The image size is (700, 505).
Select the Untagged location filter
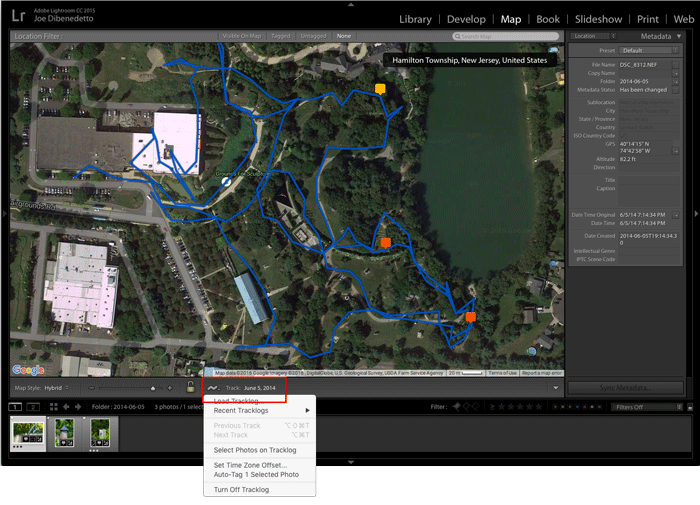[x=313, y=36]
